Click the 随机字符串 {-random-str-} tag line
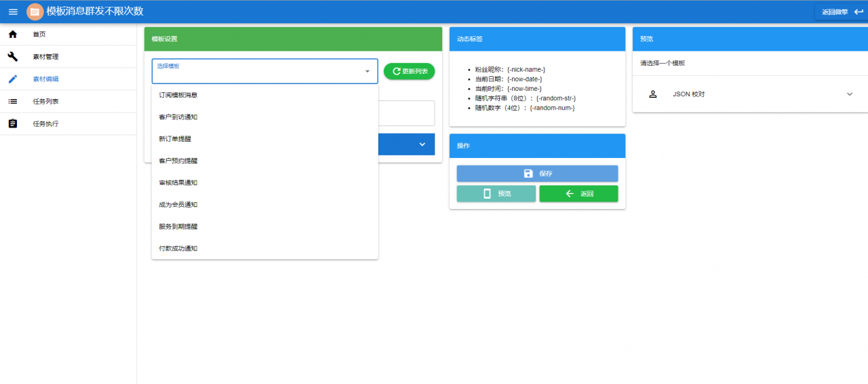This screenshot has height=384, width=868. coord(526,98)
